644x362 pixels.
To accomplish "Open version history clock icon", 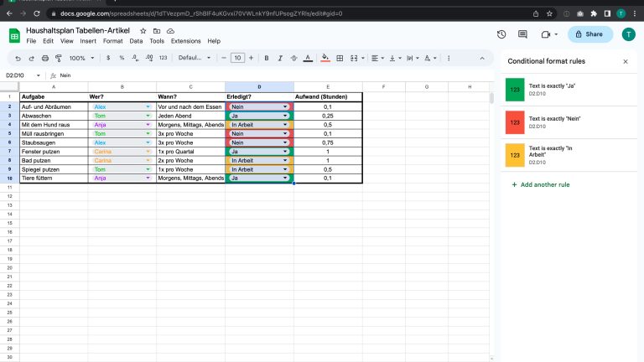I will tap(501, 34).
